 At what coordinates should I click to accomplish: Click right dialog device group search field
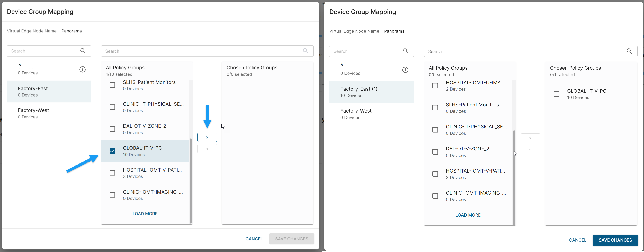tap(365, 51)
